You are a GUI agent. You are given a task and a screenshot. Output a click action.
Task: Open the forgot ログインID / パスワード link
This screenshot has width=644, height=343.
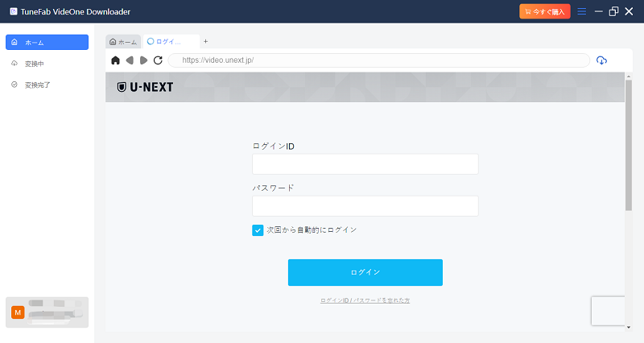[x=365, y=300]
